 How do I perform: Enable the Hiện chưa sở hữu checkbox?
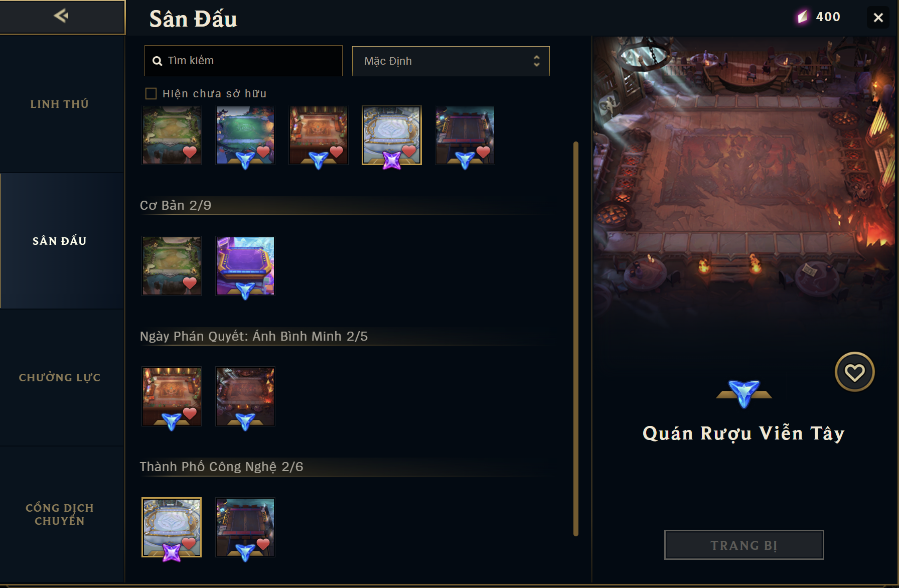[151, 94]
